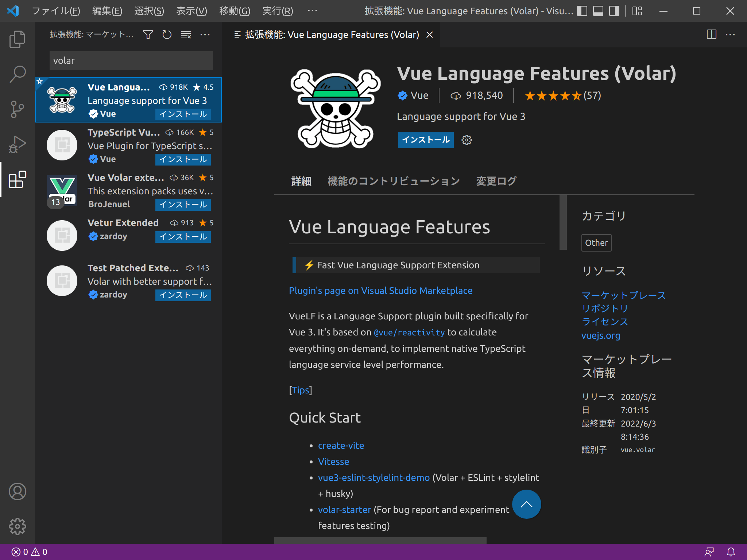This screenshot has width=747, height=560.
Task: Open the 表示(V) menu
Action: [191, 11]
